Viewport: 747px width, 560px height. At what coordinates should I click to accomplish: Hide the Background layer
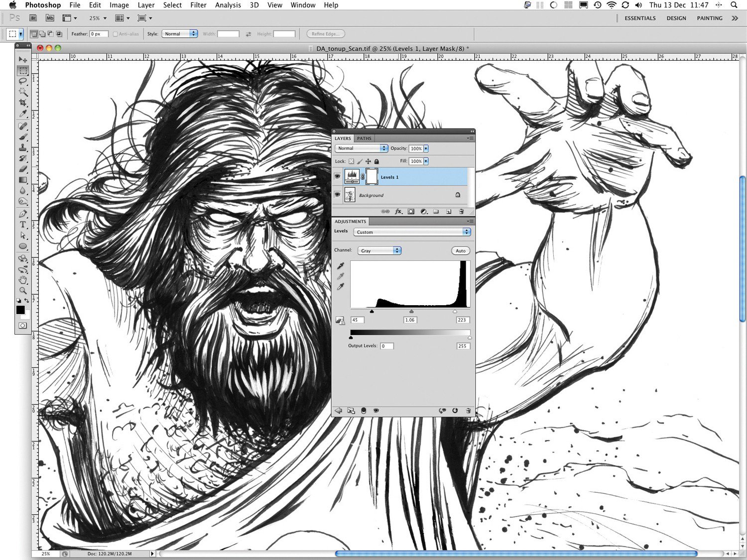click(x=337, y=195)
